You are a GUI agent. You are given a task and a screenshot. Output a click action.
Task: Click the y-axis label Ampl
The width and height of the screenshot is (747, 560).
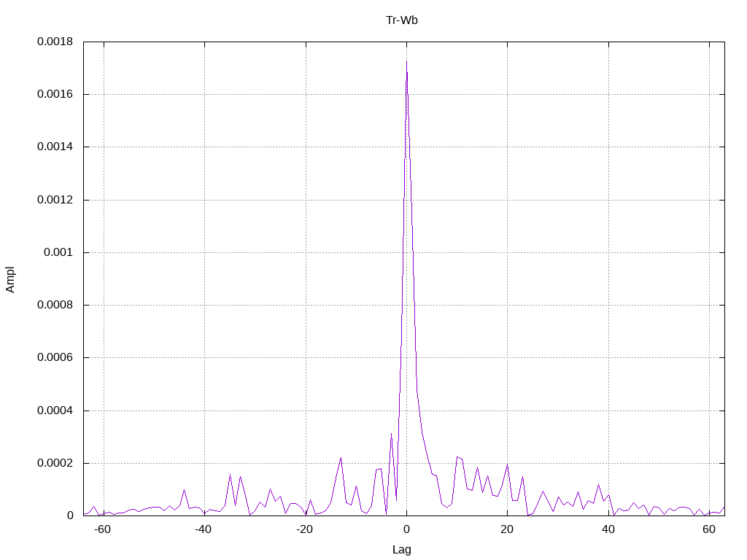pyautogui.click(x=10, y=279)
